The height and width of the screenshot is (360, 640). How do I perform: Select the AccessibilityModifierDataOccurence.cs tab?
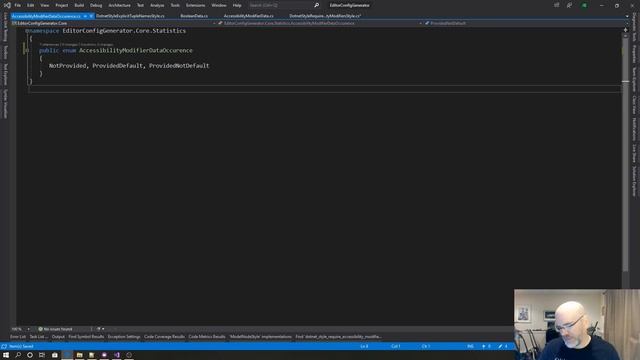point(46,16)
